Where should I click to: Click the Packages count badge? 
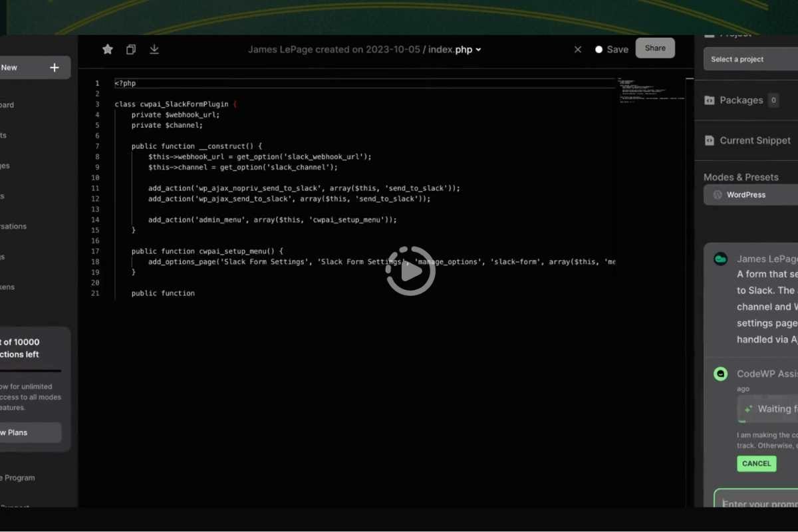point(773,100)
